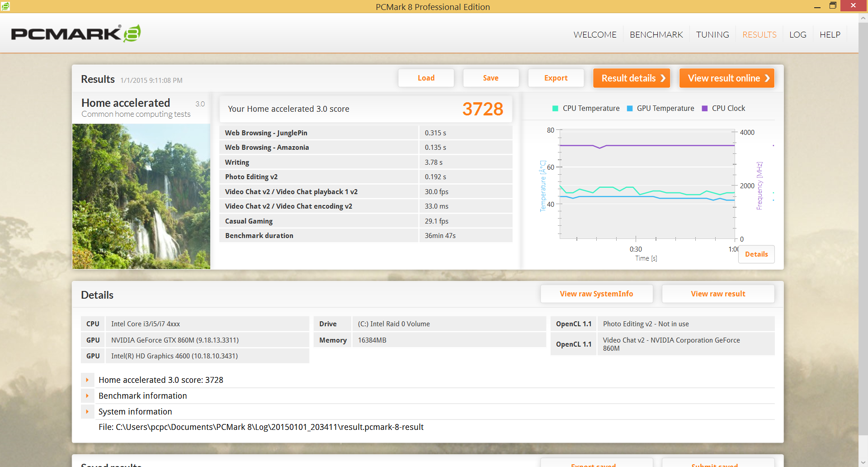This screenshot has width=868, height=467.
Task: Click the vertical scrollbar thumb
Action: 863,230
